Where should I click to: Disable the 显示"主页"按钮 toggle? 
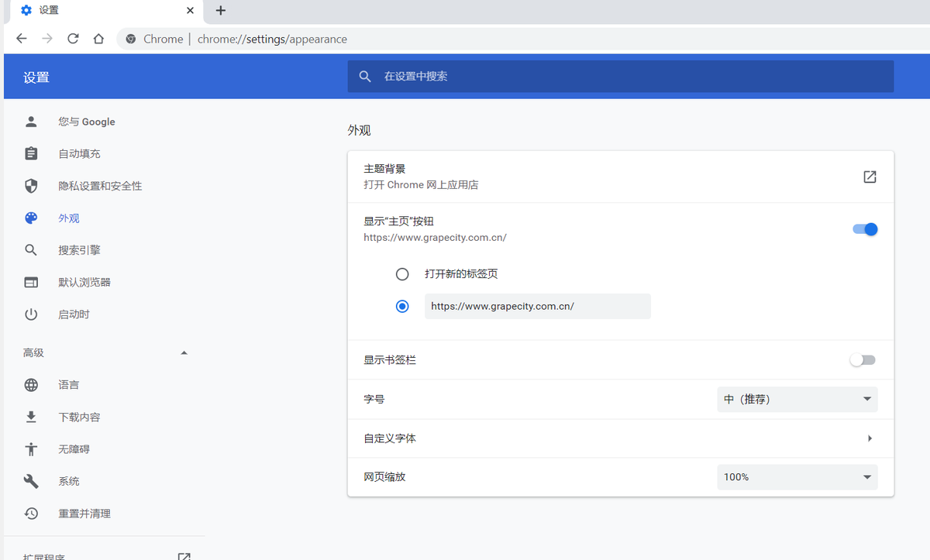coord(864,229)
